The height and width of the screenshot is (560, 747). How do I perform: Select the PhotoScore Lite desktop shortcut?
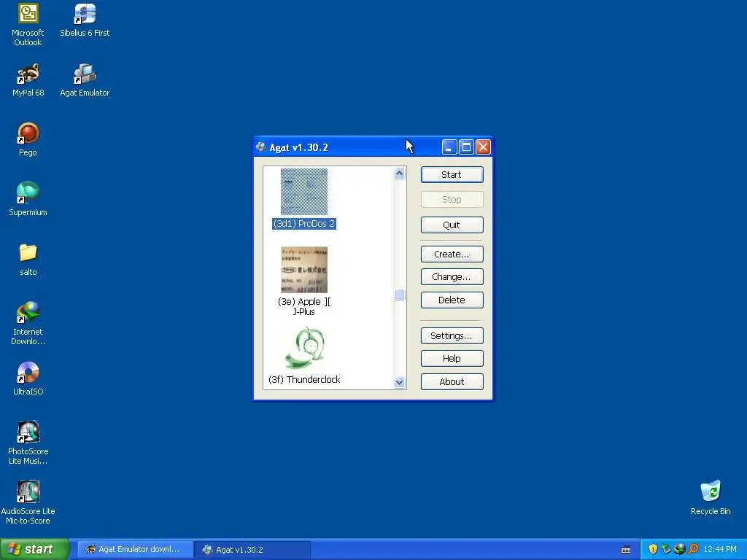(x=28, y=443)
